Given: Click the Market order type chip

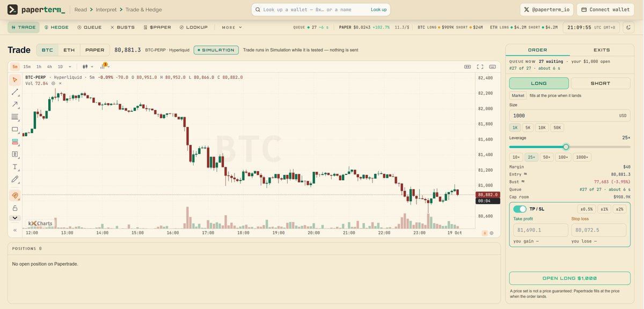Looking at the screenshot, I should [x=518, y=95].
